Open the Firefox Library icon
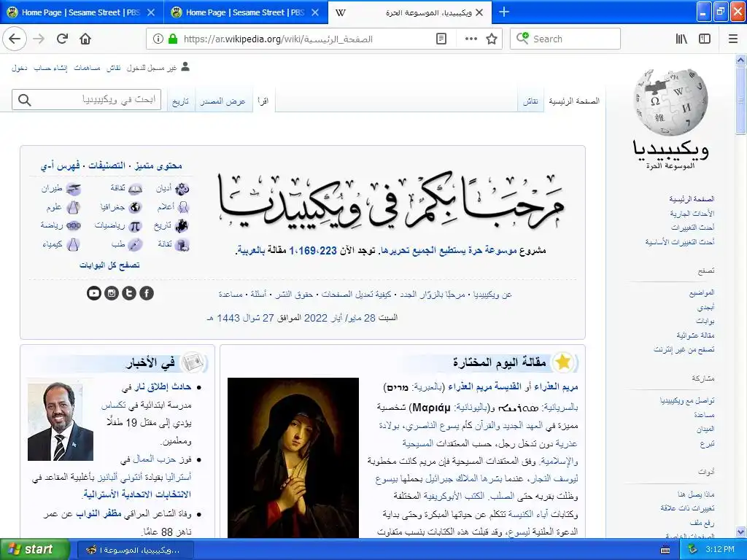Viewport: 747px width, 560px height. (x=681, y=39)
